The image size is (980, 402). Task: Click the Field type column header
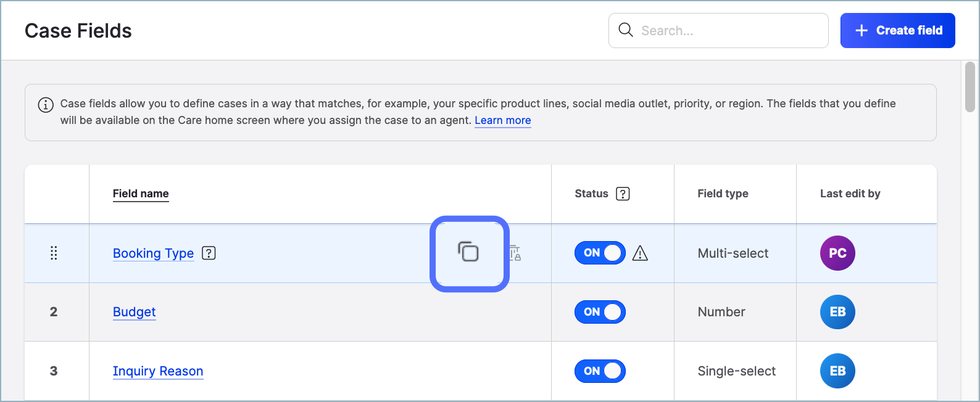click(723, 194)
